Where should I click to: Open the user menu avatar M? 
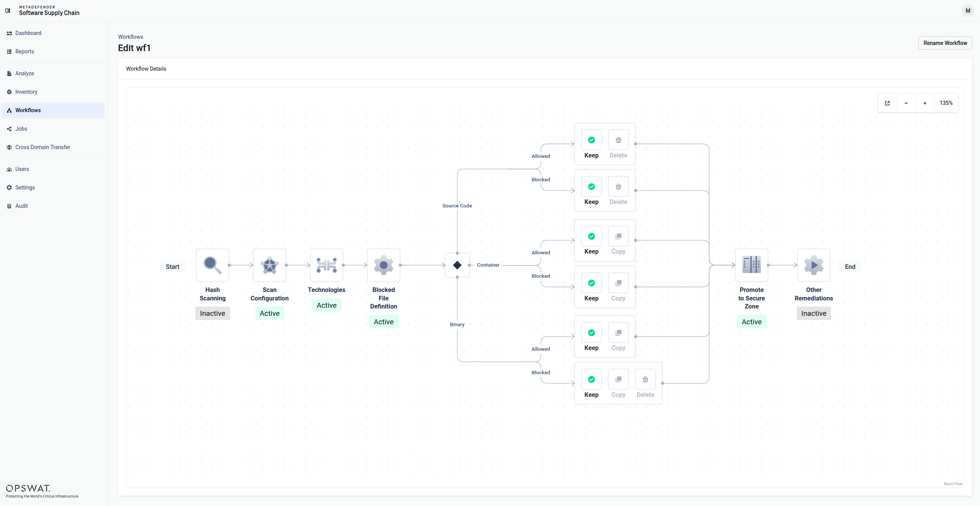click(968, 11)
